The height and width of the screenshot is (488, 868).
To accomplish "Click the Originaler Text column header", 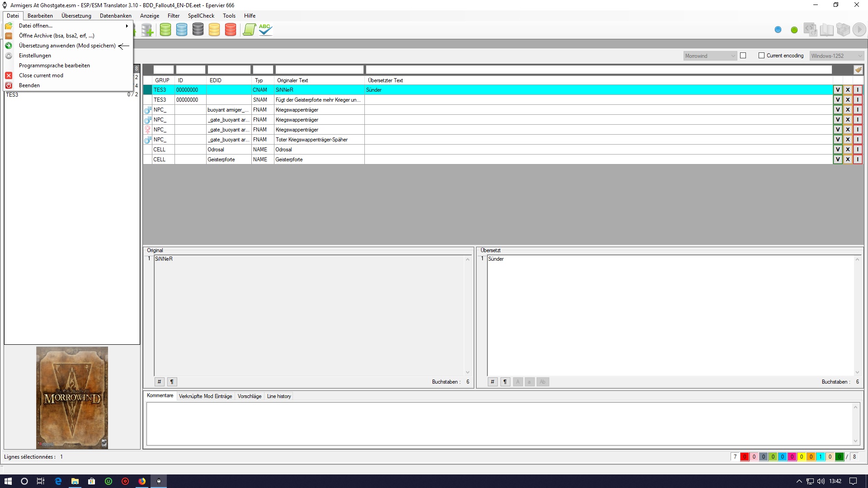I will click(x=292, y=80).
